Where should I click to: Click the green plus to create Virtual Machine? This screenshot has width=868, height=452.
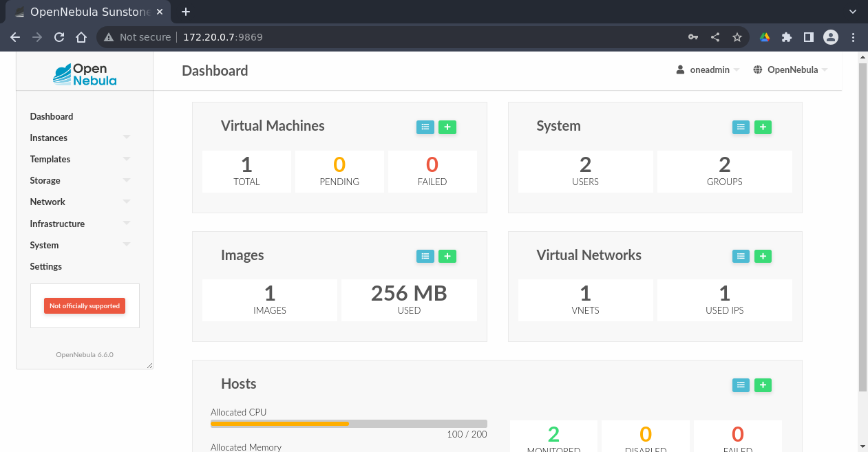click(447, 127)
